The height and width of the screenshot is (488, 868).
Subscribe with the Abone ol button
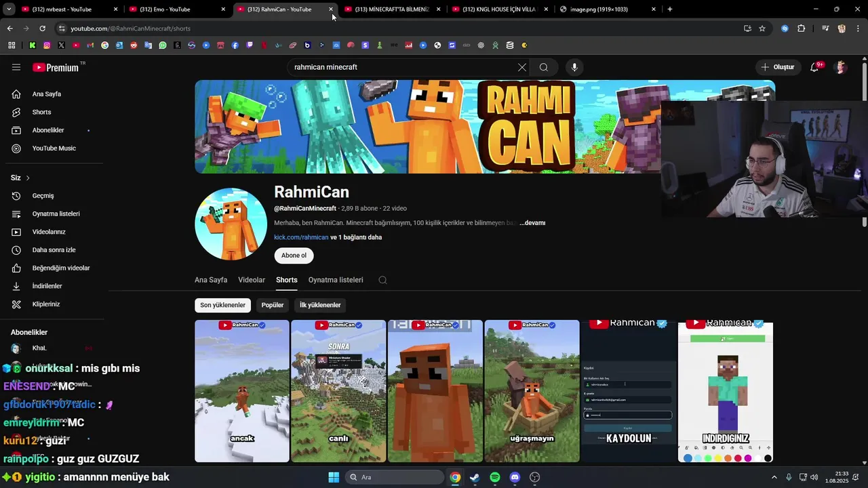point(294,256)
